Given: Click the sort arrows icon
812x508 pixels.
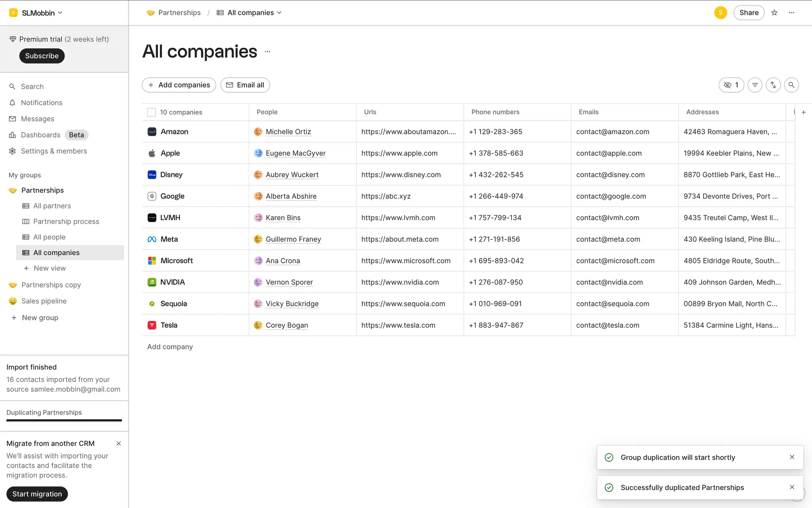Looking at the screenshot, I should tap(773, 85).
